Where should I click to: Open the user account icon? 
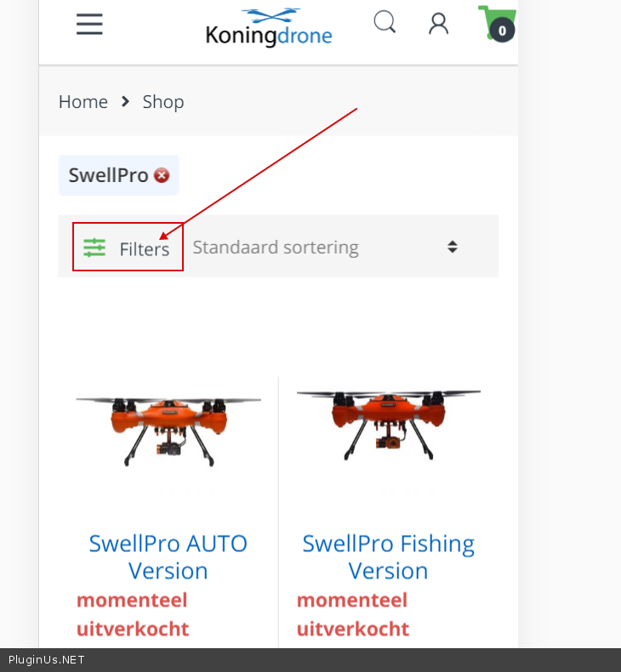438,24
